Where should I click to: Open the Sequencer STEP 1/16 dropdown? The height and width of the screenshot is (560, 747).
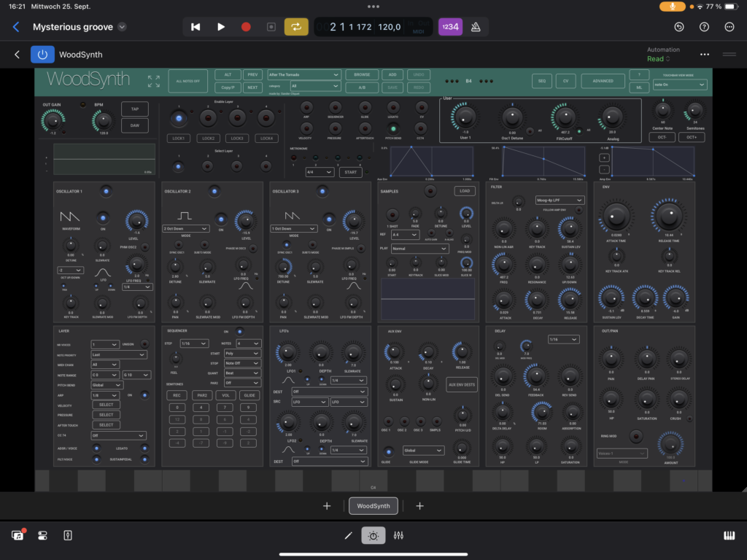(x=194, y=343)
